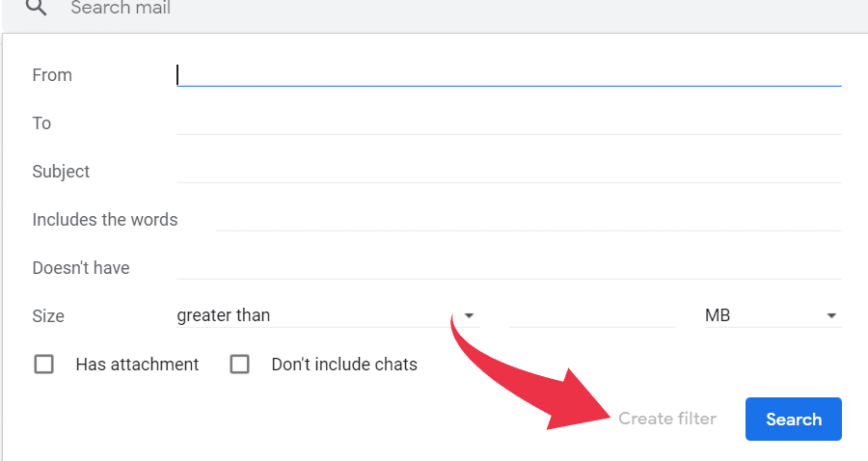868x461 pixels.
Task: Click the Has attachment label text
Action: 137,365
